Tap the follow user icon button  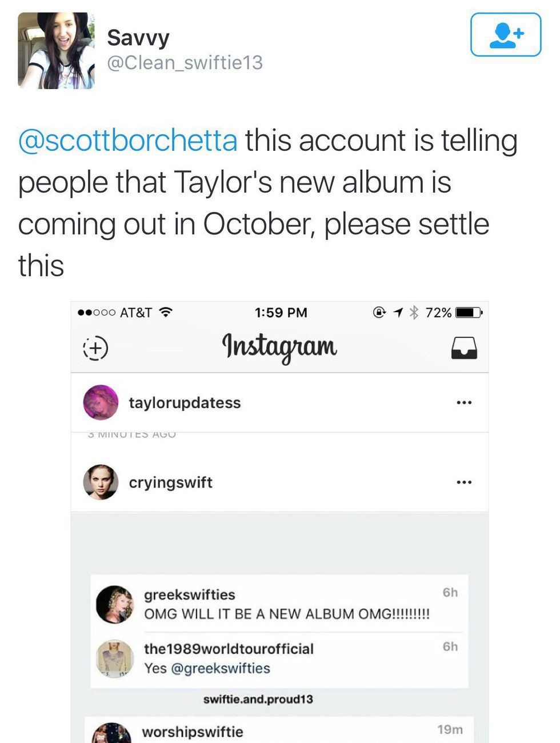coord(505,35)
